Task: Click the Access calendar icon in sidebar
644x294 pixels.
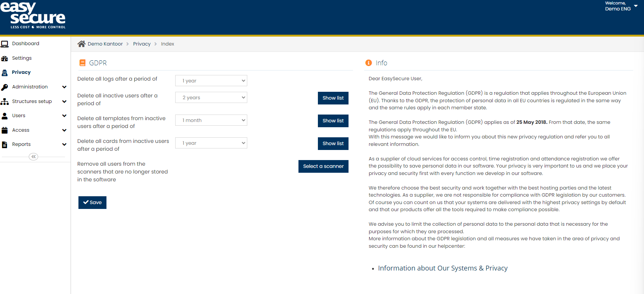Action: pyautogui.click(x=4, y=130)
